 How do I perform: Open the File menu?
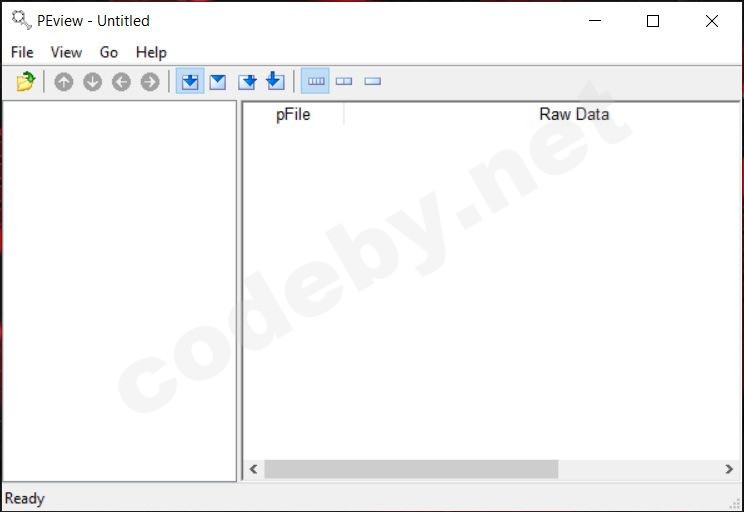[22, 52]
